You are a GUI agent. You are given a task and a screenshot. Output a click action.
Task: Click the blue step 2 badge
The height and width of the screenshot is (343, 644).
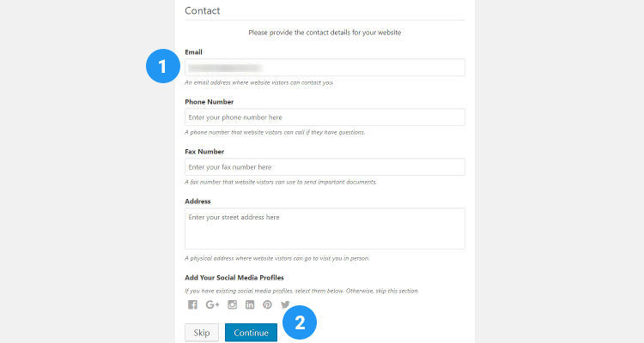click(x=300, y=323)
